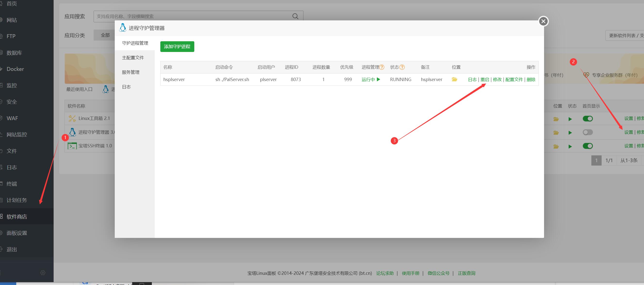Click 宝塔SSH终端 row status play icon
Viewport: 644px width, 285px height.
pos(570,146)
